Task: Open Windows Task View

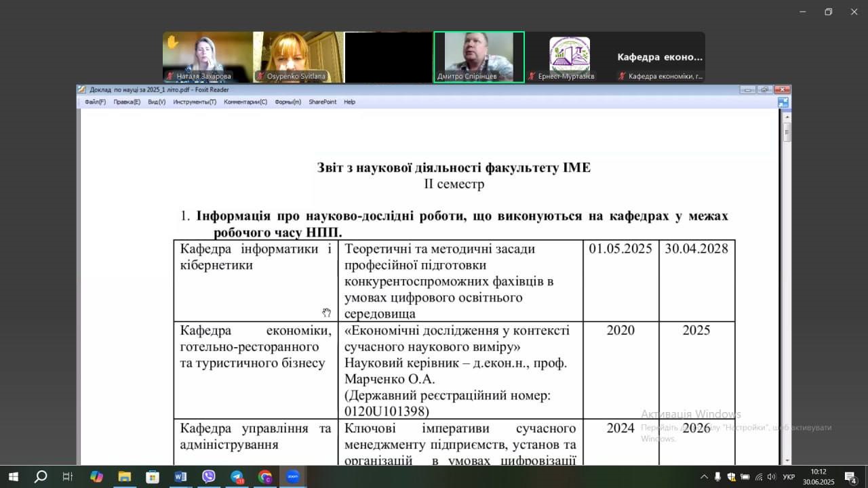Action: click(x=68, y=476)
